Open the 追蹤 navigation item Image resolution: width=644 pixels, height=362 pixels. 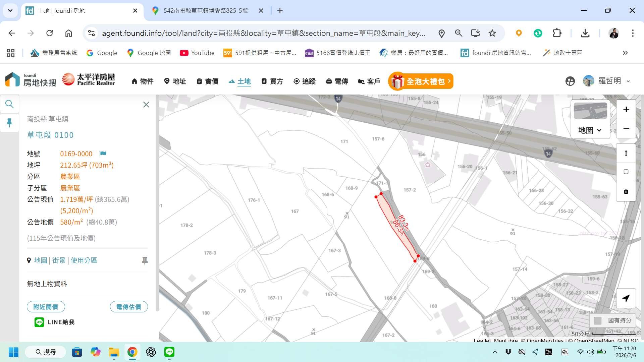tap(305, 81)
